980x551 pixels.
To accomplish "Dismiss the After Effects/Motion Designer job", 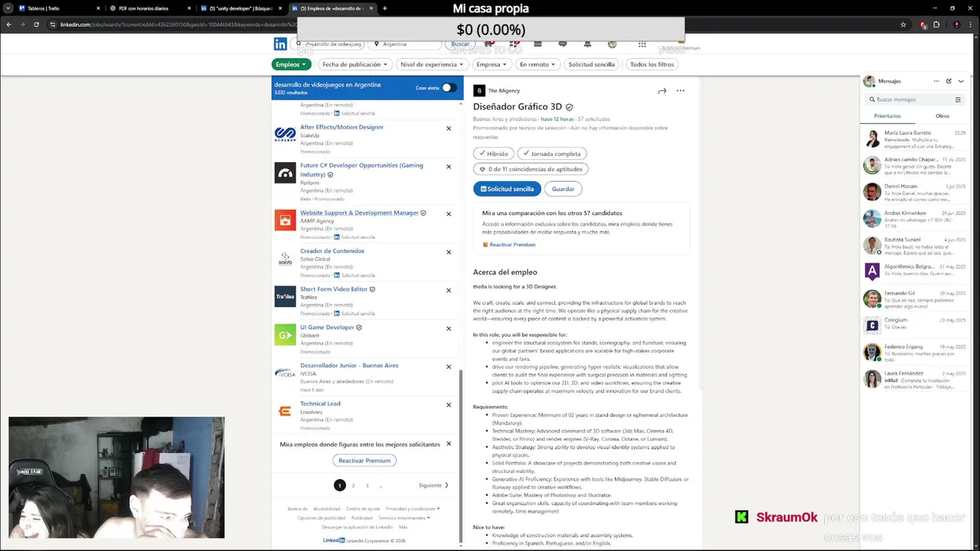I will coord(449,129).
